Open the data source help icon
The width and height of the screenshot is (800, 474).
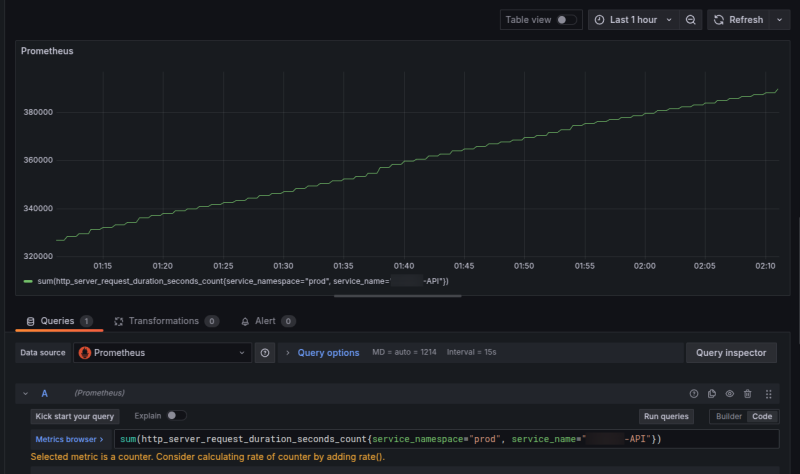265,353
